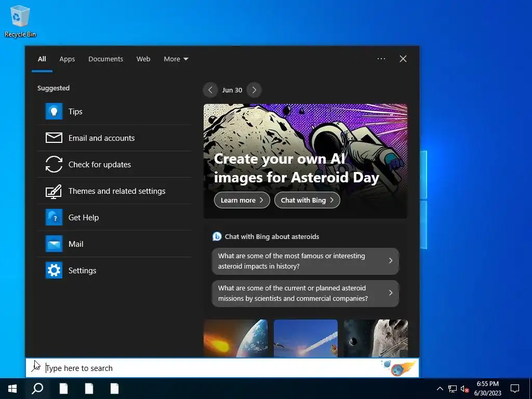
Task: Click the network status tray icon
Action: coord(453,389)
